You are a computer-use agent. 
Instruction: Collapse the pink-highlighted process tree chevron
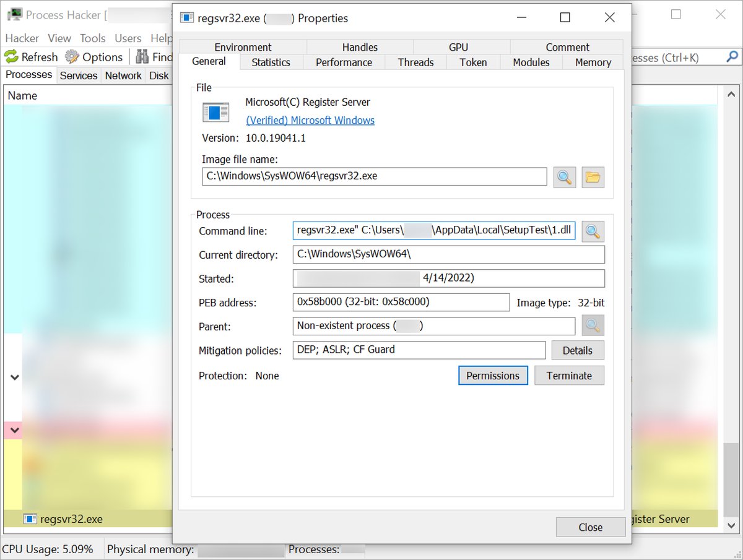[14, 430]
